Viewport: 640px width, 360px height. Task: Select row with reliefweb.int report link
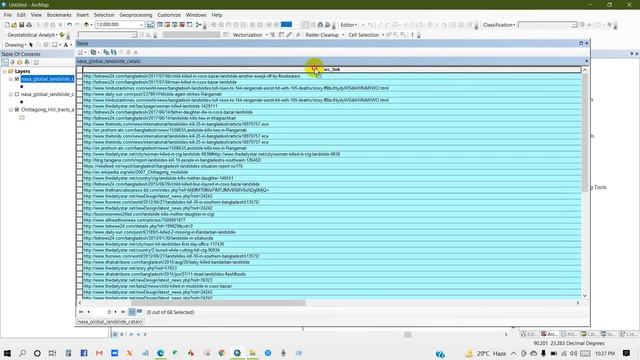(79, 166)
